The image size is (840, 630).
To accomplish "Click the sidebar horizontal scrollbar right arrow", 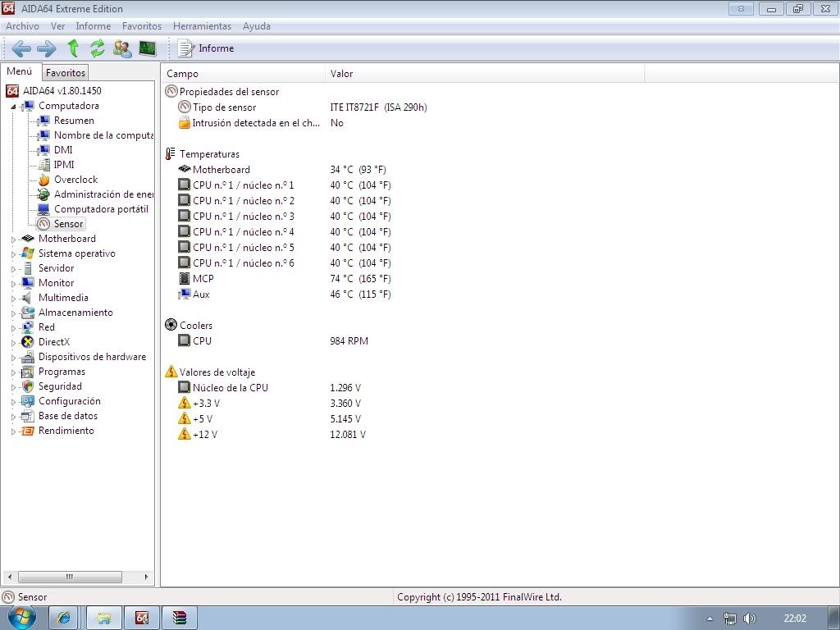I will [147, 577].
